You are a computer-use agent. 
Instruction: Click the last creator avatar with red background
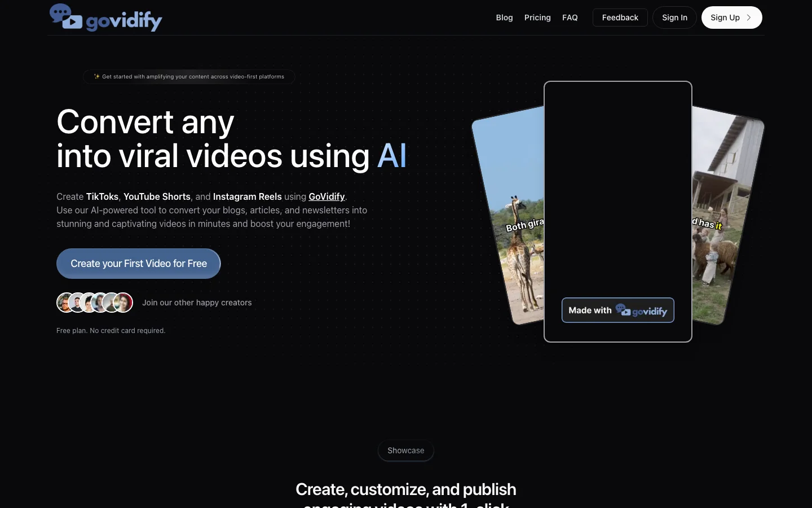[123, 303]
